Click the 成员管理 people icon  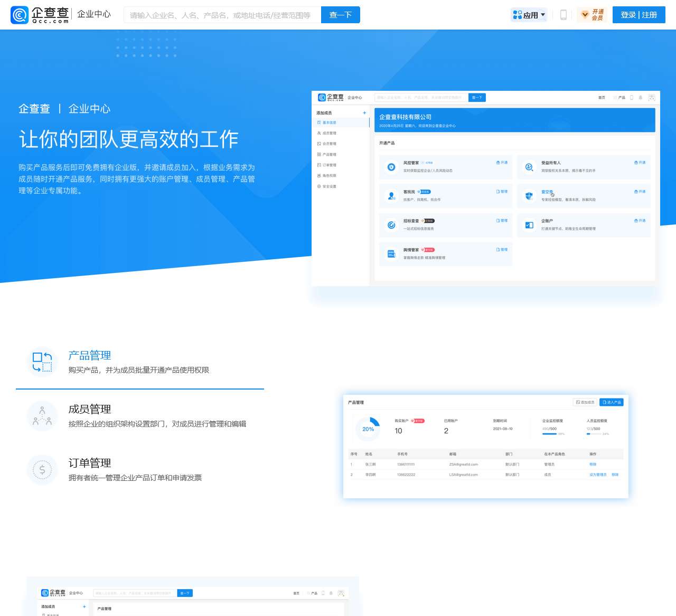(x=42, y=416)
